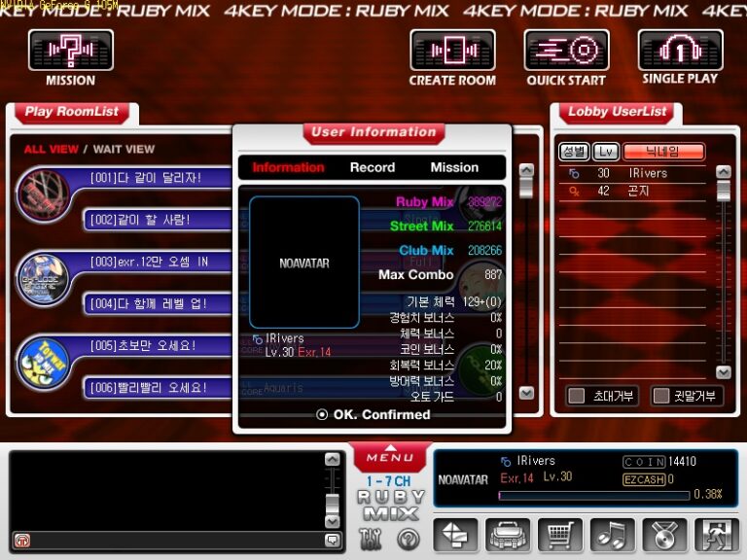
Task: Open the shopping cart store icon
Action: point(560,536)
